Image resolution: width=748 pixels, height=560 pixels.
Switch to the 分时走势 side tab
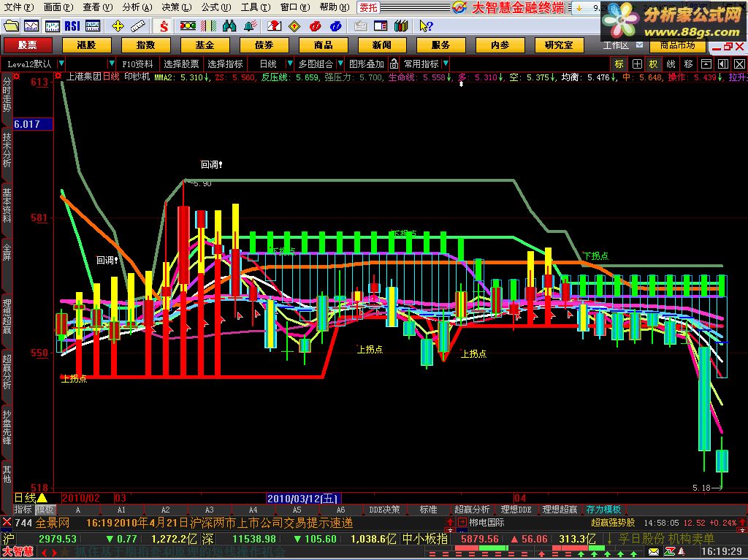point(7,95)
